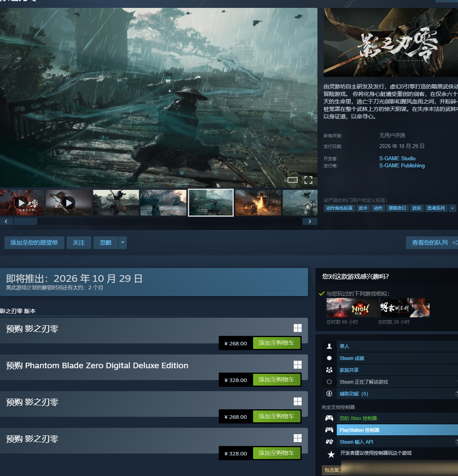Open Steam 输入 API link
This screenshot has width=458, height=476.
click(356, 442)
